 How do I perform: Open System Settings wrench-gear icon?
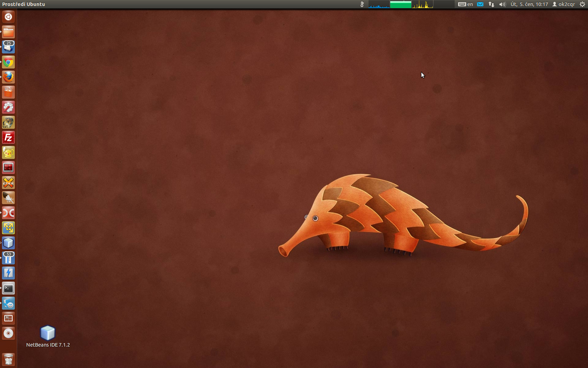[8, 107]
